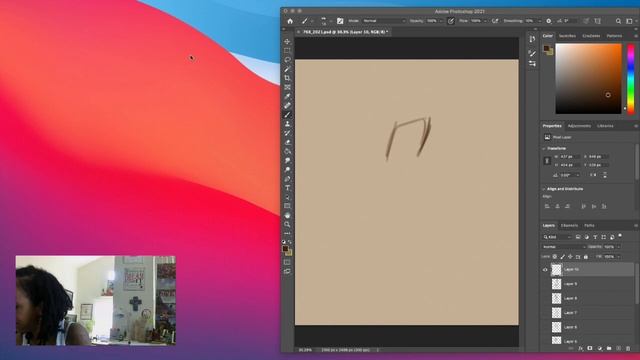Viewport: 640px width, 360px height.
Task: Toggle airbrush-style build-up effects
Action: point(495,21)
